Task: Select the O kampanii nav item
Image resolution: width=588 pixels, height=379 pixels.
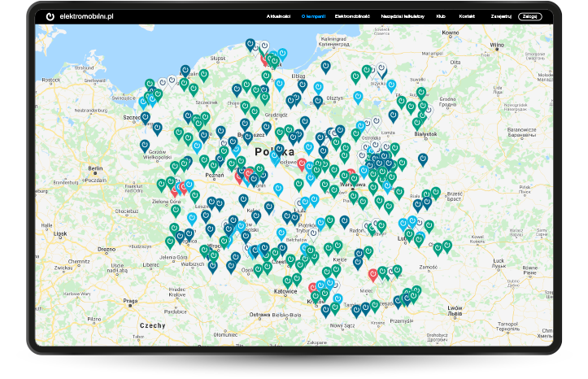Action: (x=313, y=15)
